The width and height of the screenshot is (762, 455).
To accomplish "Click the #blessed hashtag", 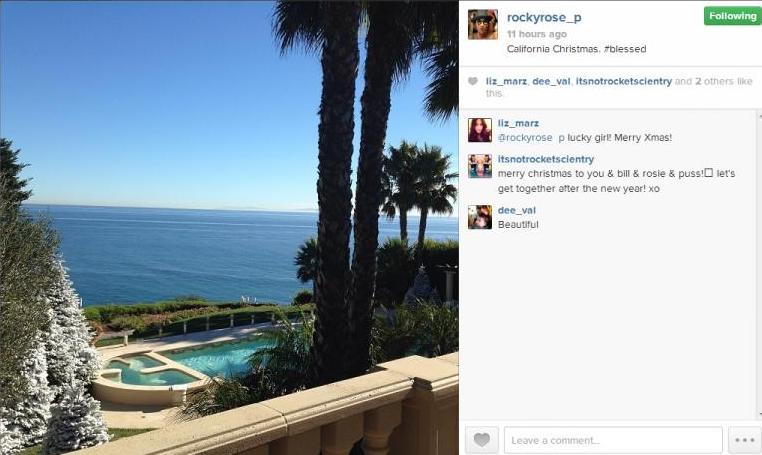I will tap(625, 49).
